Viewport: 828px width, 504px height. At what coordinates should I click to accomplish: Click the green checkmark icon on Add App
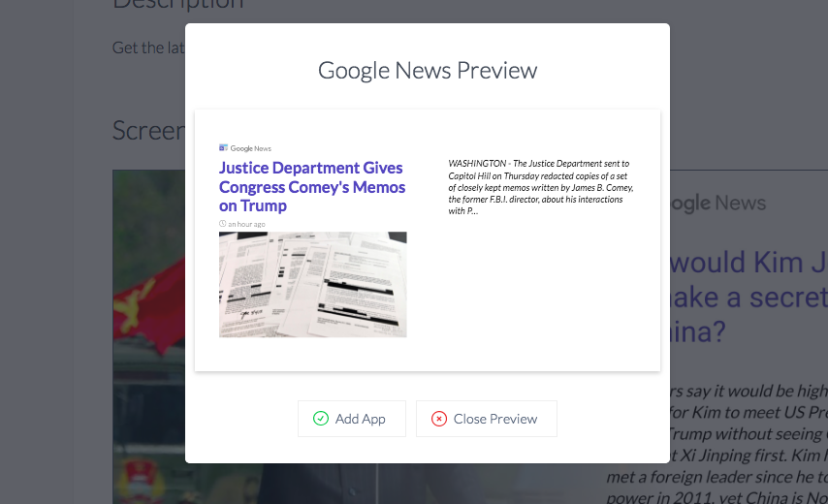(x=321, y=419)
